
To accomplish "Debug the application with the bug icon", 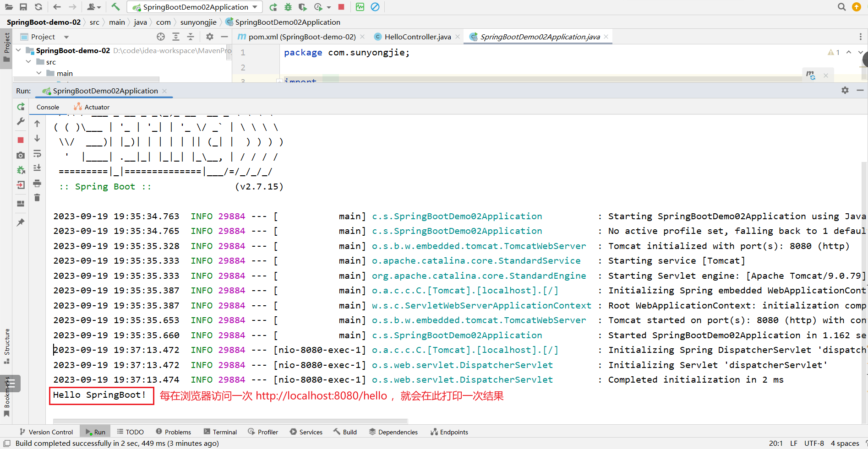I will point(288,7).
